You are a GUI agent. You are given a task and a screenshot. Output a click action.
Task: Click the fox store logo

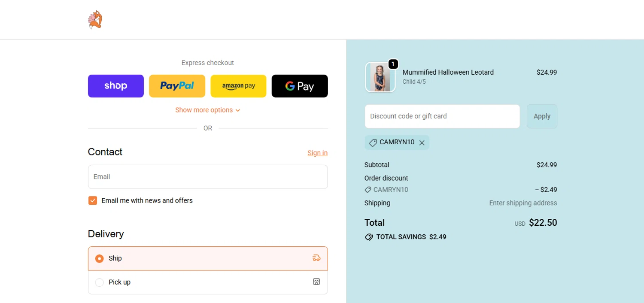(x=95, y=20)
